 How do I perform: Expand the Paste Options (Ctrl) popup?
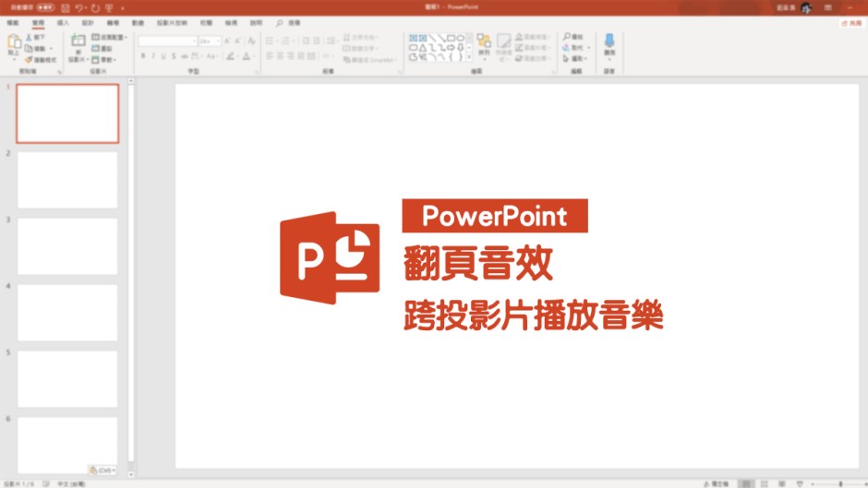click(101, 470)
